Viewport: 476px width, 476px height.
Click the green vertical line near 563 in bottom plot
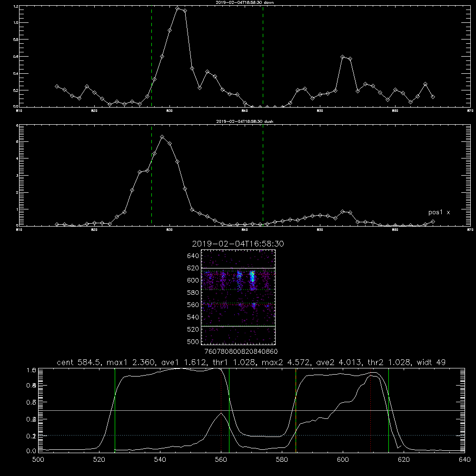click(x=229, y=410)
